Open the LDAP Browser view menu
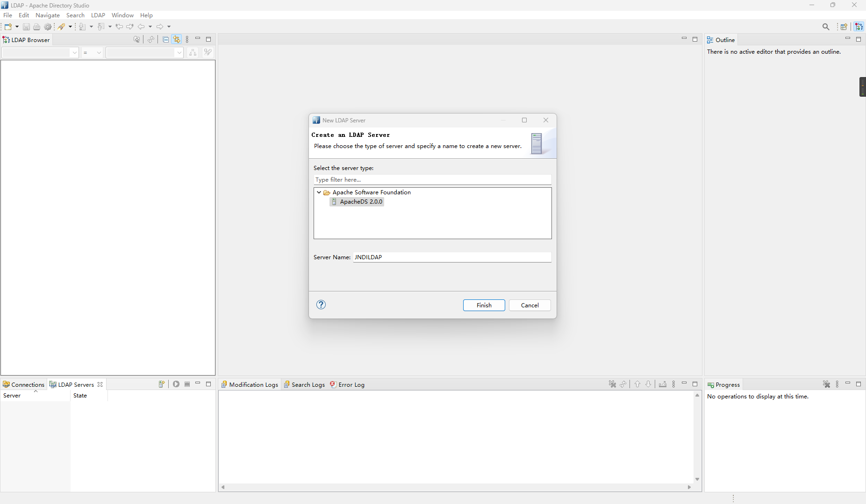Screen dimensions: 866x504 [187, 40]
